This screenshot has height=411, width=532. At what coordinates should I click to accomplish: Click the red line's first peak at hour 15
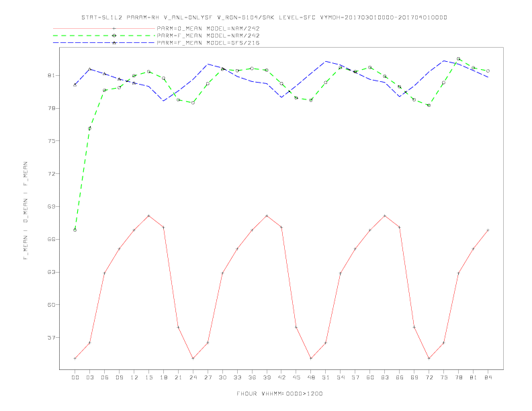(x=148, y=216)
